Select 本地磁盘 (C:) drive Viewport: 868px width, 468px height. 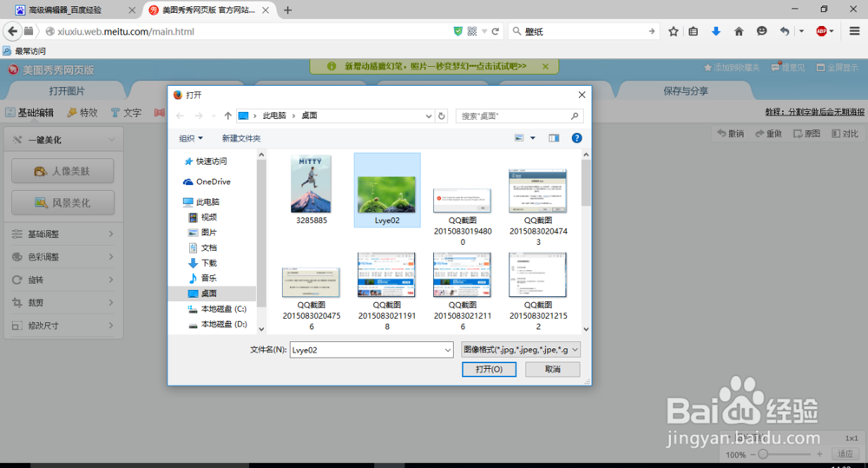(x=217, y=309)
